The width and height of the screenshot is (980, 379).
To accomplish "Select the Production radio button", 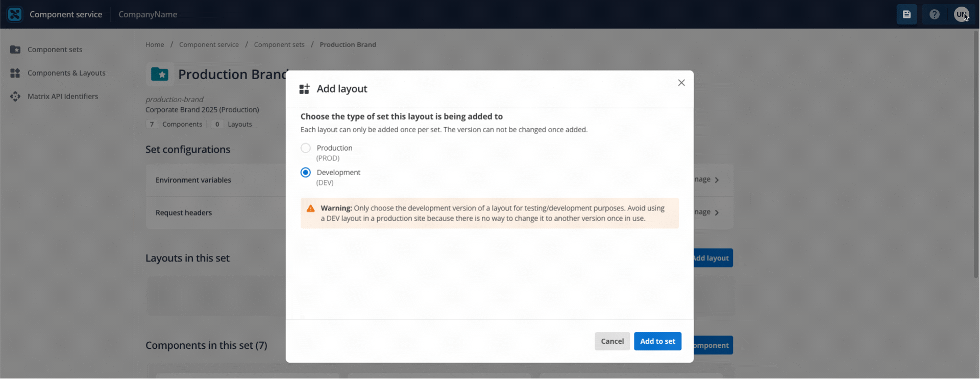I will (x=305, y=148).
